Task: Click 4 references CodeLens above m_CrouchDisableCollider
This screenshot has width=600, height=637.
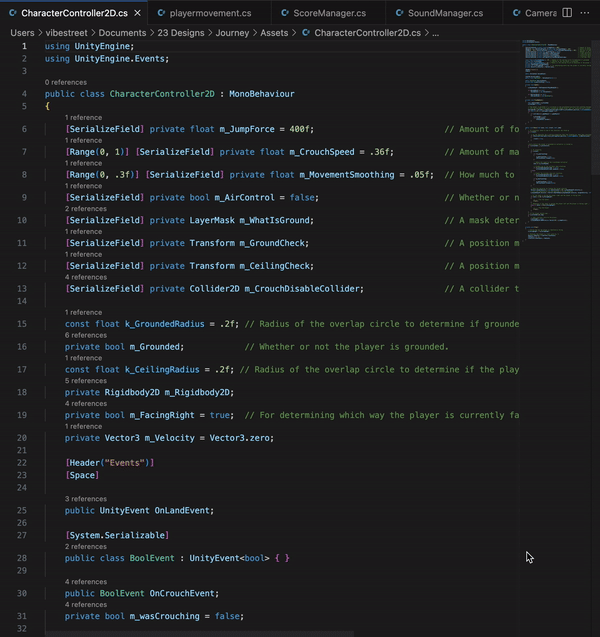Action: tap(86, 277)
